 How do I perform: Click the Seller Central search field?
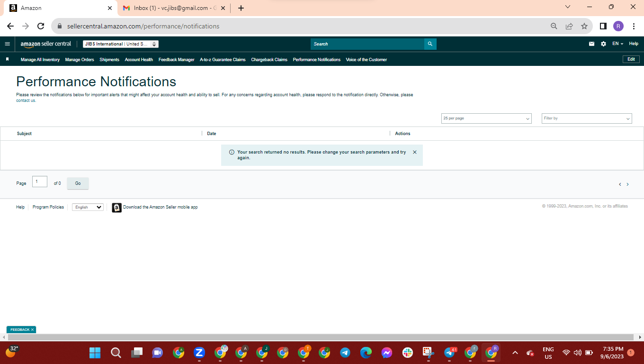367,44
